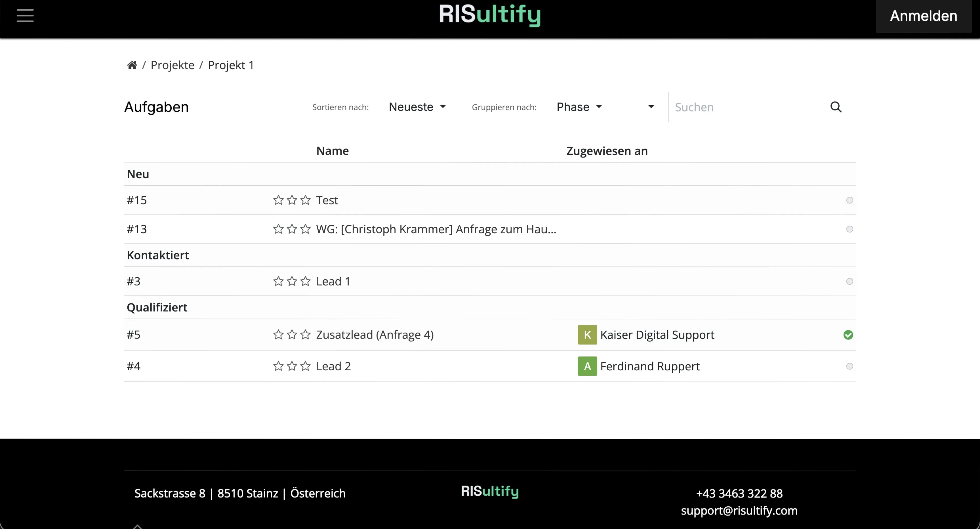
Task: Open task WG: [Christoph Krammer] Anfrage
Action: pyautogui.click(x=436, y=229)
